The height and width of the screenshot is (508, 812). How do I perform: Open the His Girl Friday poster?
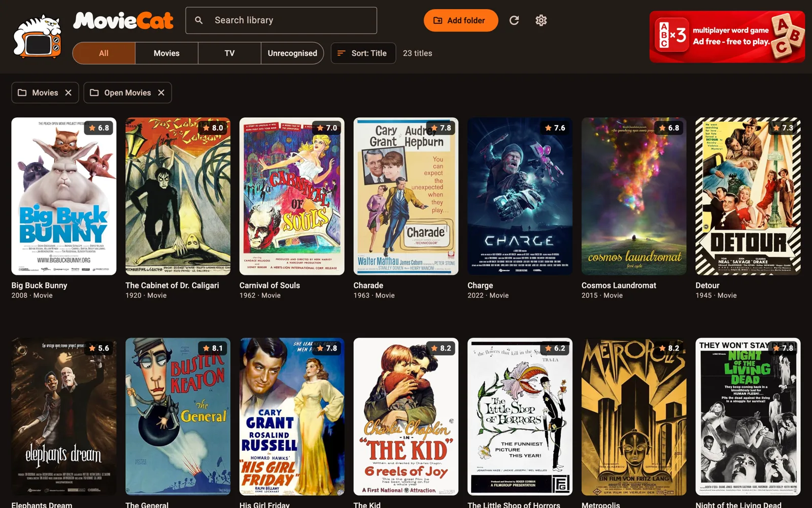[x=292, y=417]
